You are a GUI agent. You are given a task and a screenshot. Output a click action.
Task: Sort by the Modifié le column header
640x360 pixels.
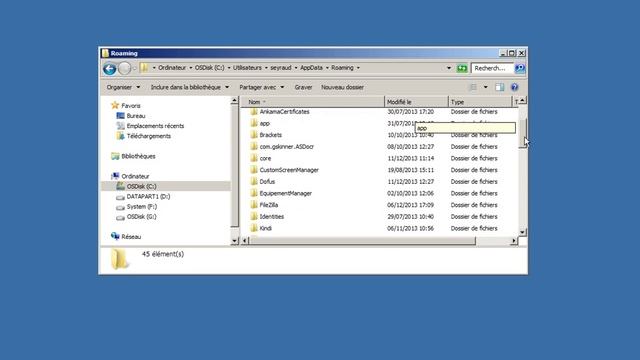(416, 102)
